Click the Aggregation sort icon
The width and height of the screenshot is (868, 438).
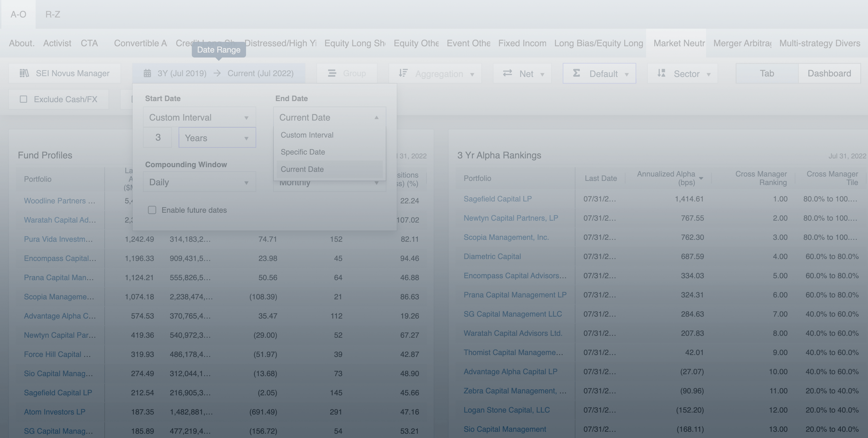point(403,73)
